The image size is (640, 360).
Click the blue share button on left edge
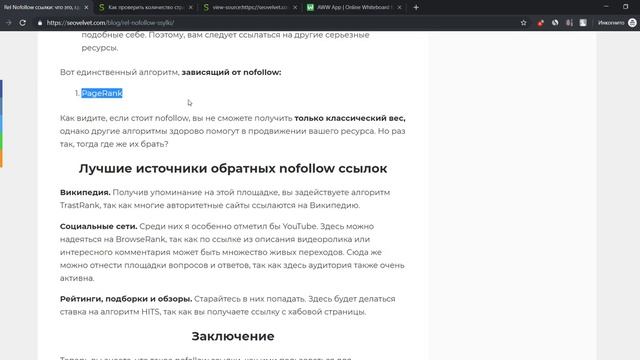tap(1, 89)
